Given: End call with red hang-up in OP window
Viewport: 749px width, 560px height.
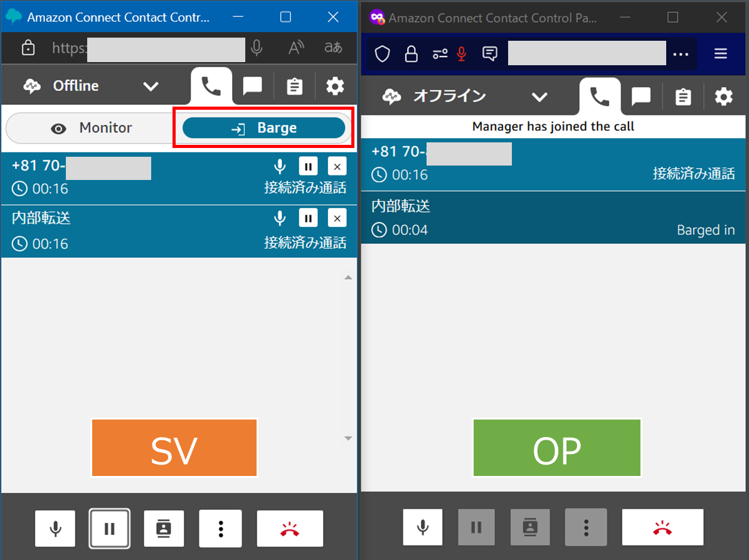Looking at the screenshot, I should [662, 527].
